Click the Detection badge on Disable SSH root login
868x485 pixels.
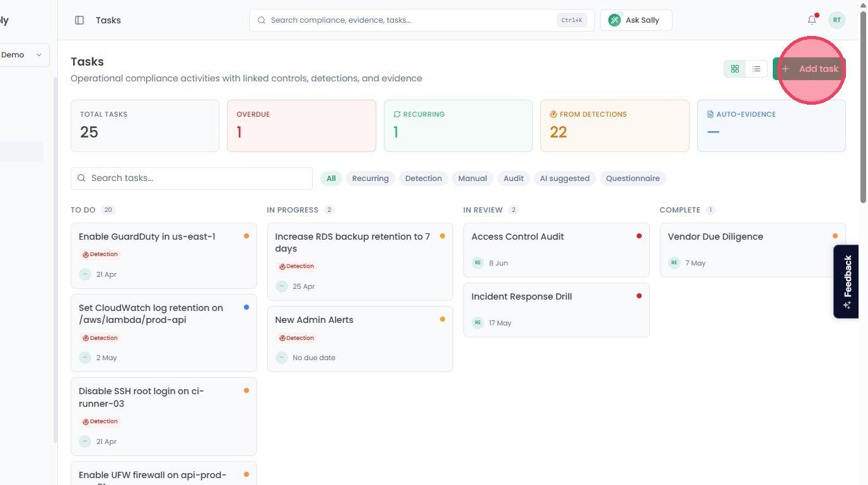click(x=100, y=421)
